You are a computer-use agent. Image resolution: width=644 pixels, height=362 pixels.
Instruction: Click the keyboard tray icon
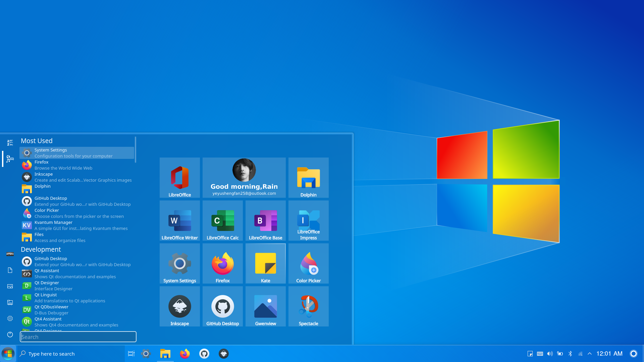tap(540, 354)
